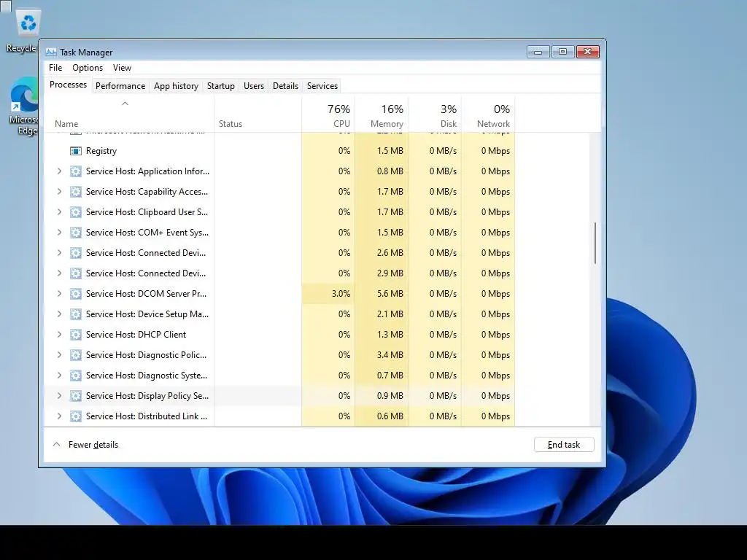Select the Processes tab
Screen dimensions: 747x560
coord(68,85)
